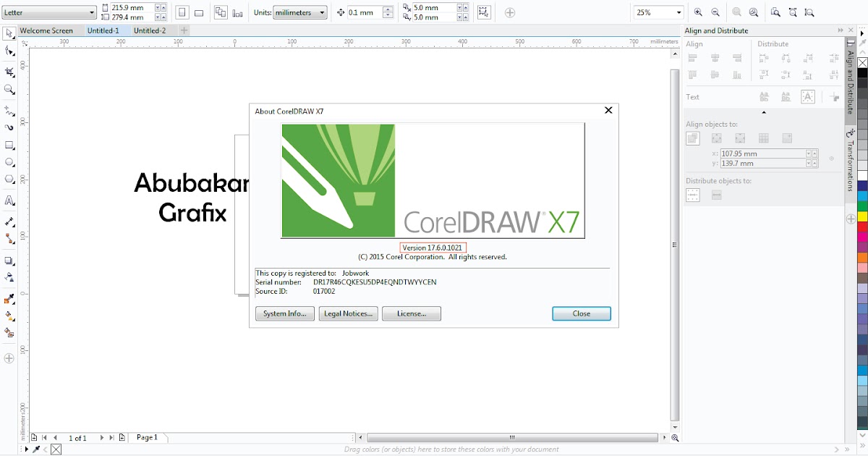Select the Connector tool in the toolbox

pyautogui.click(x=9, y=239)
